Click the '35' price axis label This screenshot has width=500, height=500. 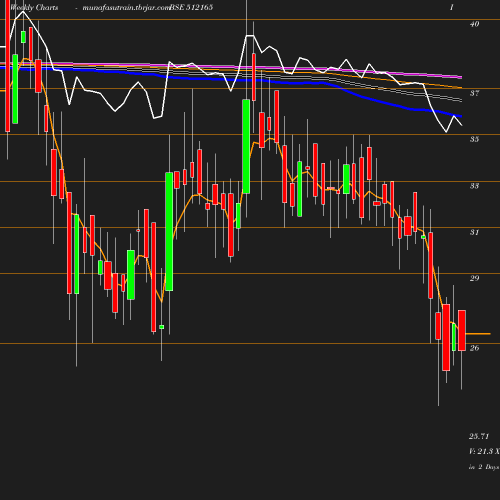click(x=474, y=139)
